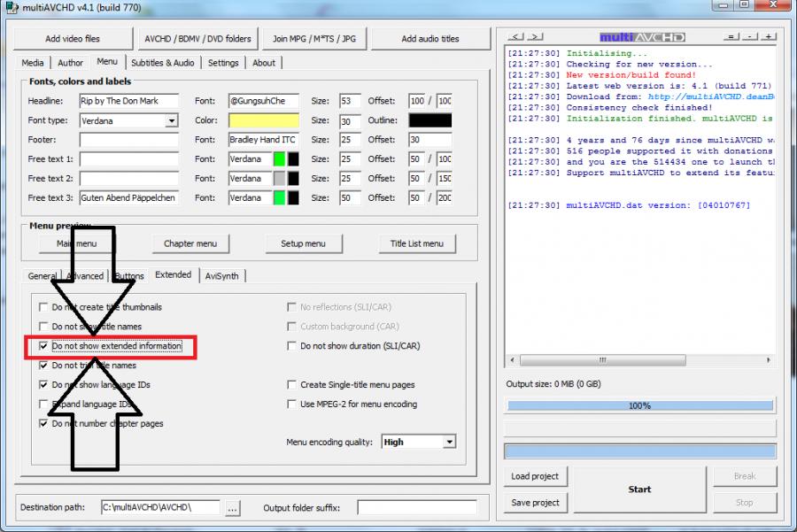Image resolution: width=797 pixels, height=532 pixels.
Task: Click the '=' button above the log panel
Action: tap(731, 36)
